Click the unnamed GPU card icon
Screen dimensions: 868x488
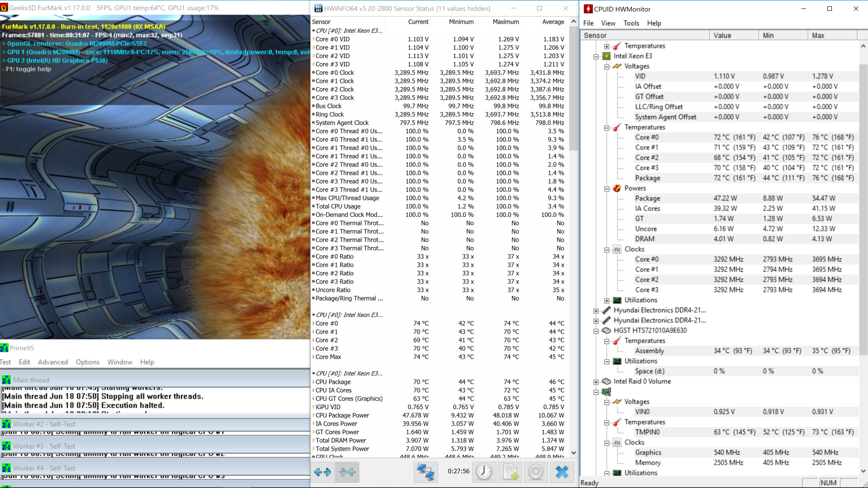pyautogui.click(x=607, y=392)
